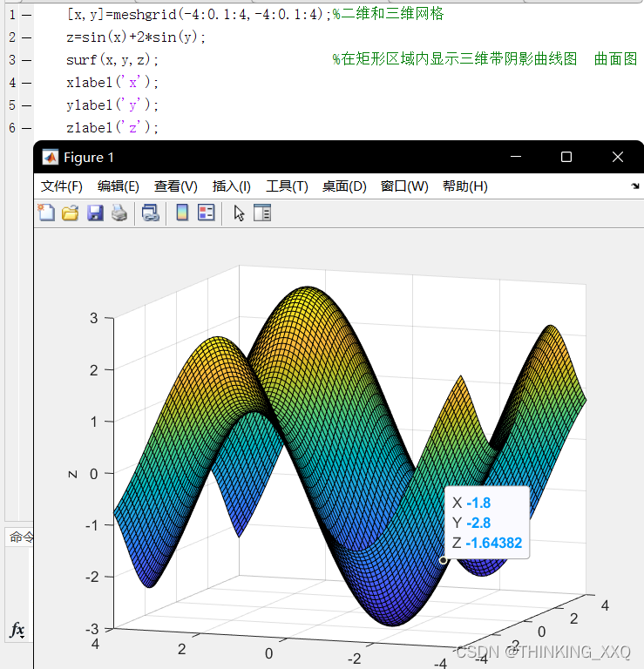Viewport: 644px width, 669px height.
Task: Click the Figure 1 window title text
Action: click(x=89, y=158)
